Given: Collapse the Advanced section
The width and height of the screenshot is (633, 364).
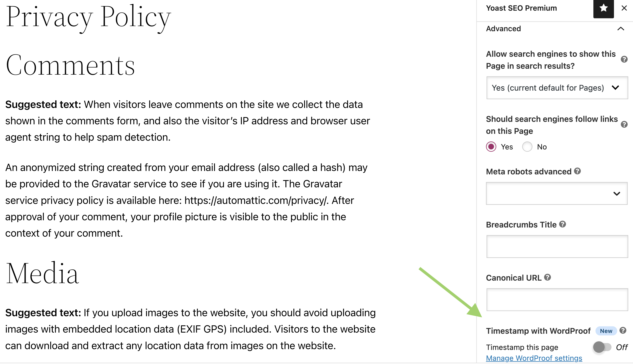Looking at the screenshot, I should click(x=620, y=29).
